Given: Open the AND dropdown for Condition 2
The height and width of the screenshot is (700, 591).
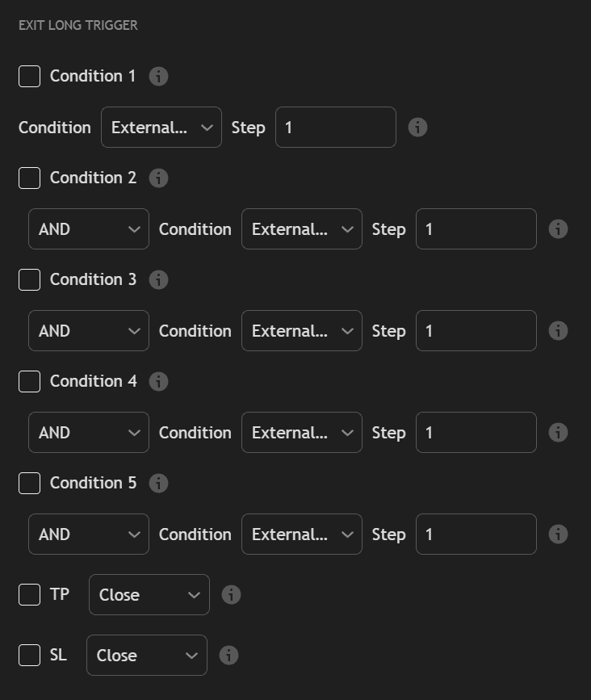Looking at the screenshot, I should 88,228.
